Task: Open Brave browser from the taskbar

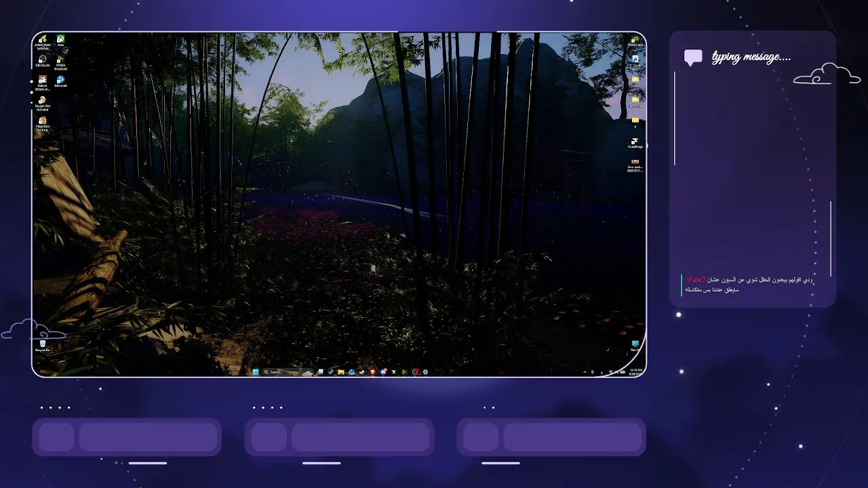Action: tap(372, 372)
